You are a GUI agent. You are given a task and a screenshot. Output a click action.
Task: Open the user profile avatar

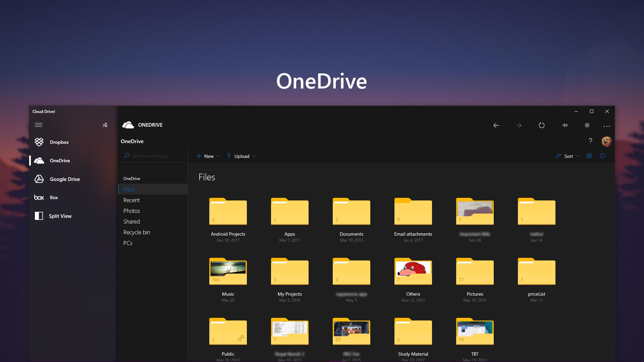606,141
